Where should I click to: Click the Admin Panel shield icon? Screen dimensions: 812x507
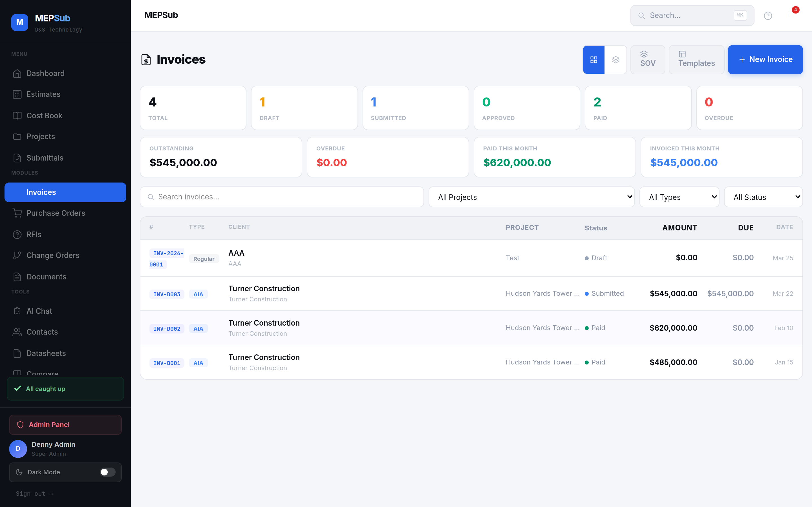(x=20, y=424)
